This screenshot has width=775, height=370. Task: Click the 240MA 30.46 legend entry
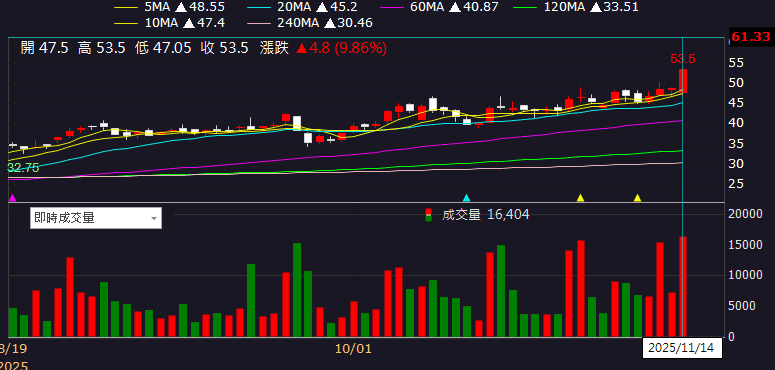pos(310,23)
